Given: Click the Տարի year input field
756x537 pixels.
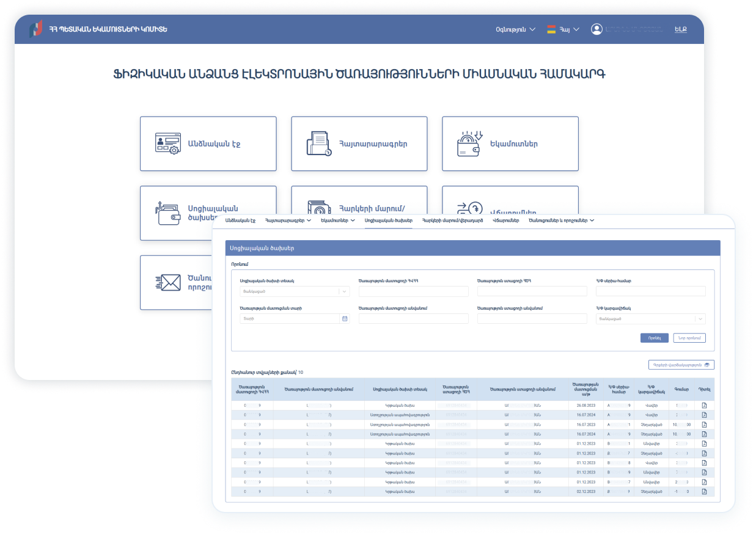Looking at the screenshot, I should [x=290, y=319].
